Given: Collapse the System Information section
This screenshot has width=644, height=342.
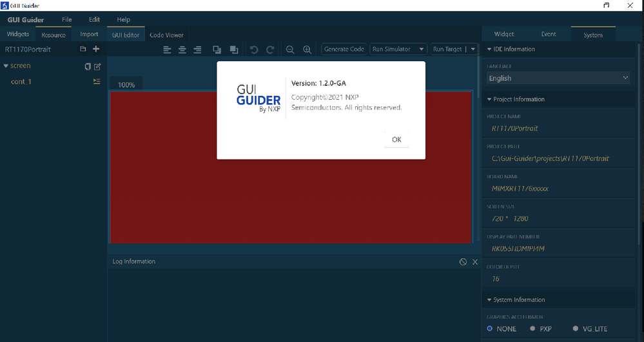Looking at the screenshot, I should (489, 300).
